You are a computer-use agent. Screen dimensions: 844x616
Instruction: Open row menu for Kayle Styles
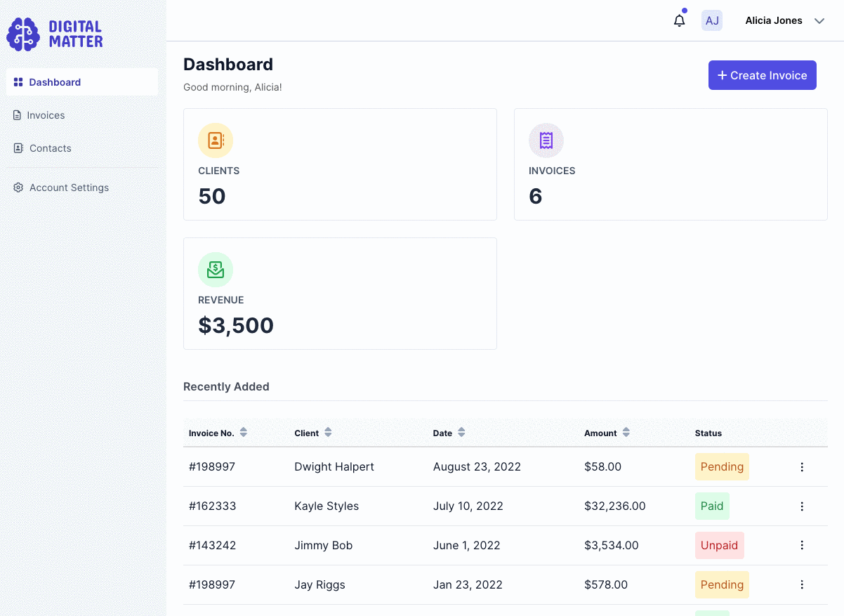click(802, 506)
